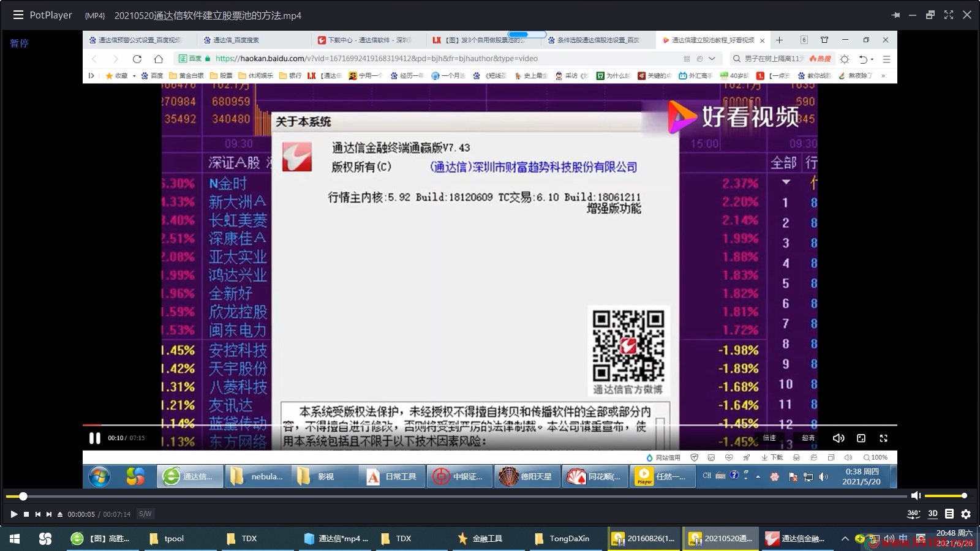
Task: Click the 通达信官方微博 QR code
Action: [x=628, y=345]
